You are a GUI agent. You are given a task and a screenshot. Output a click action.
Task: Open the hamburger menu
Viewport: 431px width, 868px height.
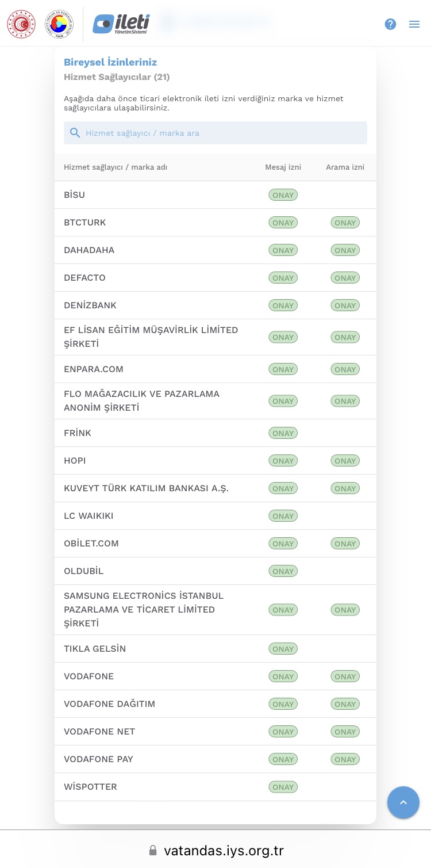pos(414,24)
